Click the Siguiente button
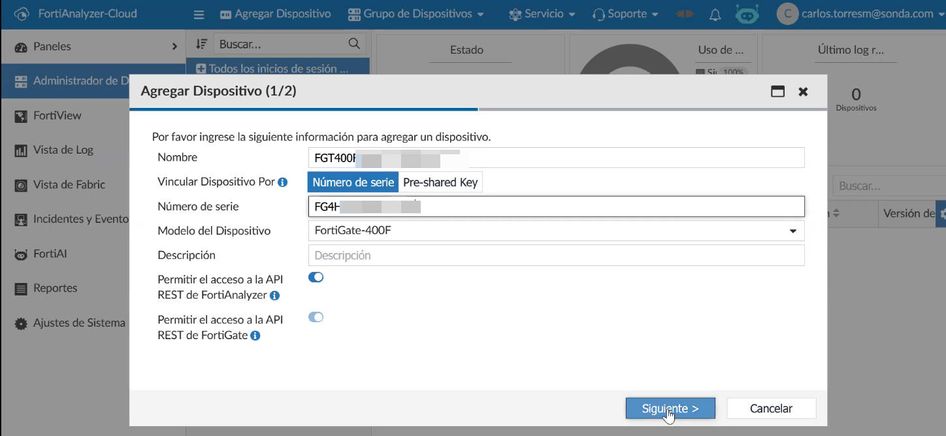Image resolution: width=946 pixels, height=436 pixels. [x=670, y=408]
